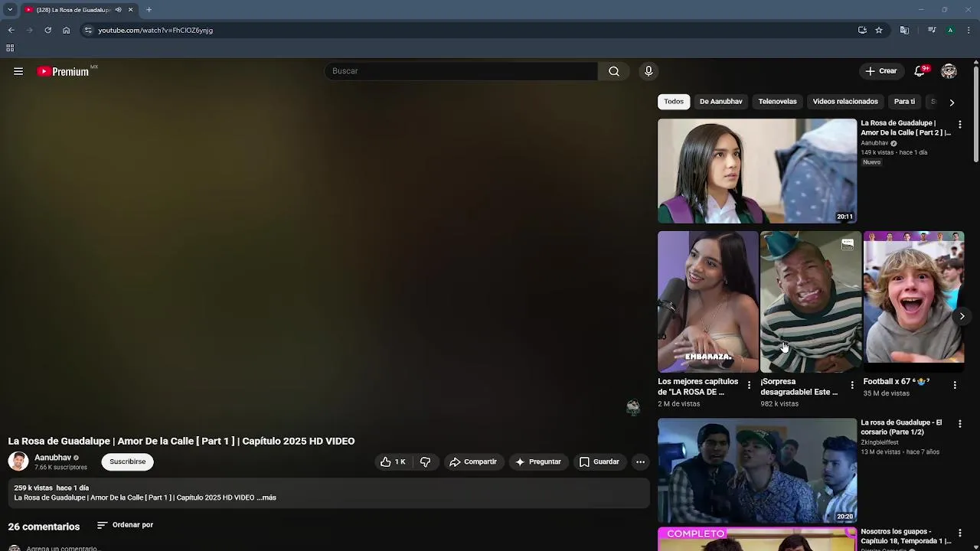The height and width of the screenshot is (551, 980).
Task: Open options for Football x 67 short
Action: pos(955,385)
